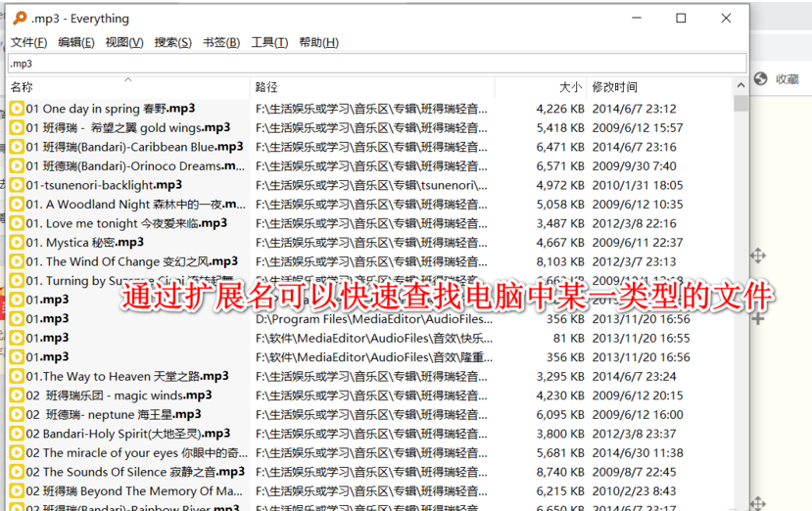This screenshot has width=812, height=511.
Task: Click the file icon of The Wind Of Change
Action: click(17, 261)
